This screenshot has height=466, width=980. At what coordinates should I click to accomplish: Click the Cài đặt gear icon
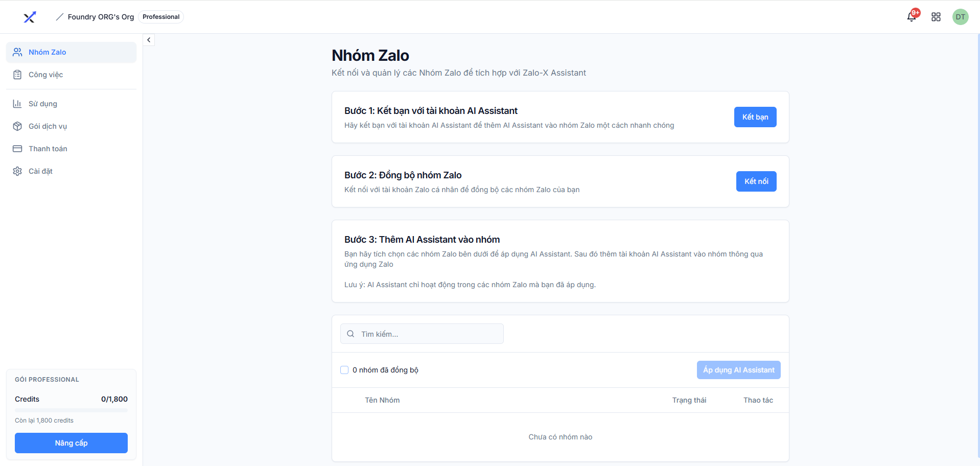(17, 171)
